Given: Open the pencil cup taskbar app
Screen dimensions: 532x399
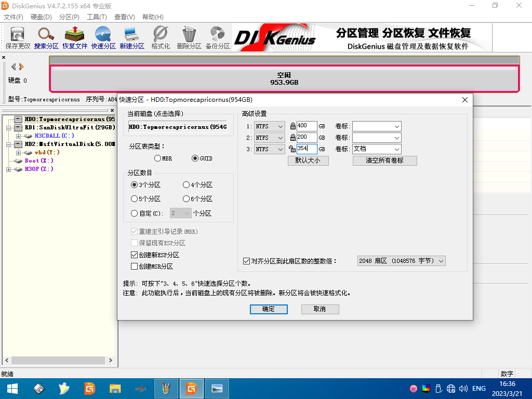Looking at the screenshot, I should tap(166, 389).
